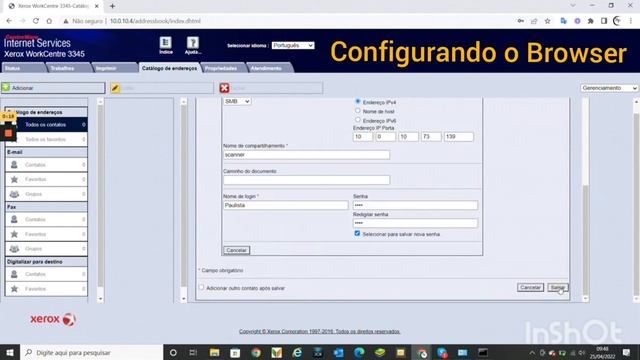Open the Selecionar idioma Português dropdown
This screenshot has width=640, height=360.
point(293,45)
